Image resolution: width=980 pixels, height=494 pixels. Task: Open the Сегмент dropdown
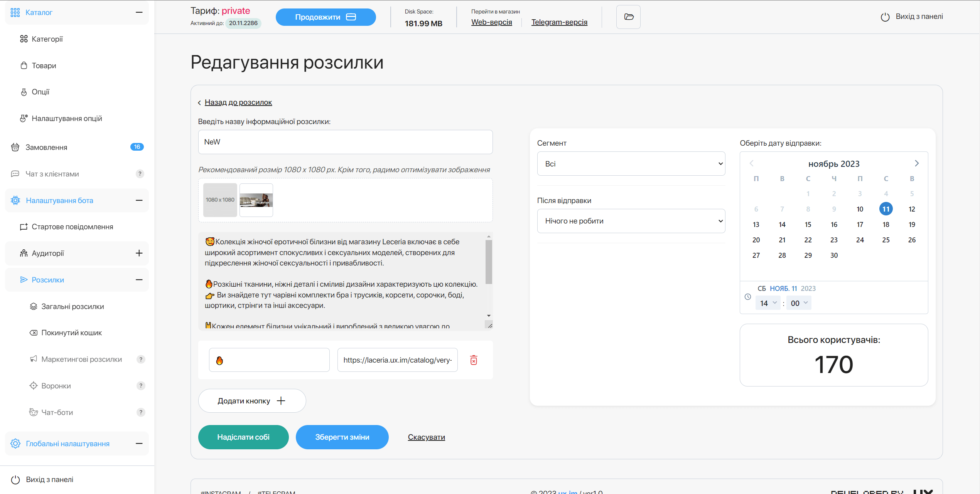click(631, 164)
